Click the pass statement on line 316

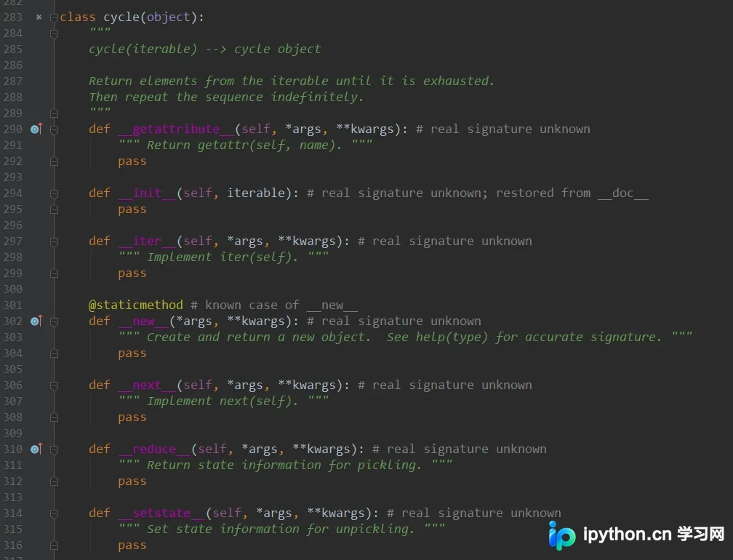click(x=132, y=546)
